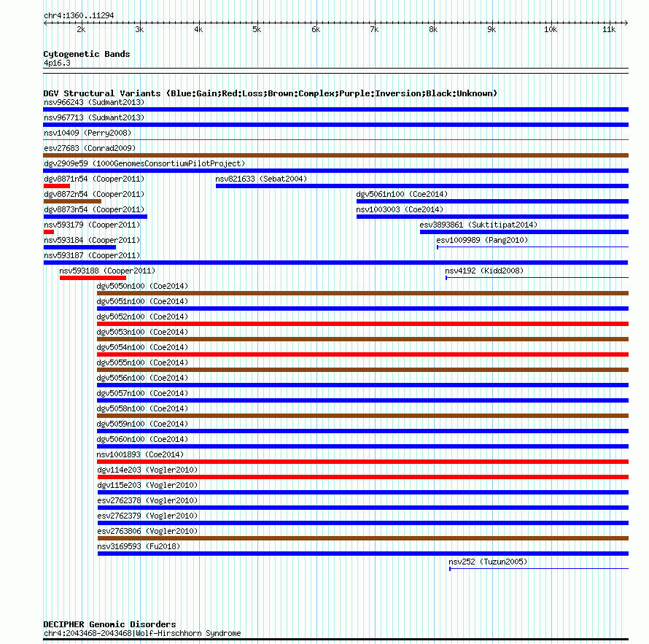Click the thin red nsv10409 loss line
Image resolution: width=649 pixels, height=644 pixels.
click(336, 140)
